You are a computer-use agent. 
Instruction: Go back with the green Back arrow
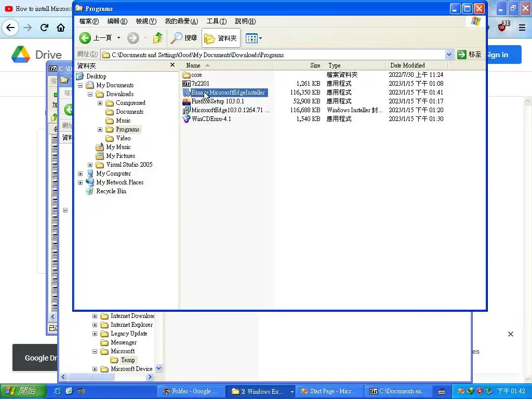(85, 38)
